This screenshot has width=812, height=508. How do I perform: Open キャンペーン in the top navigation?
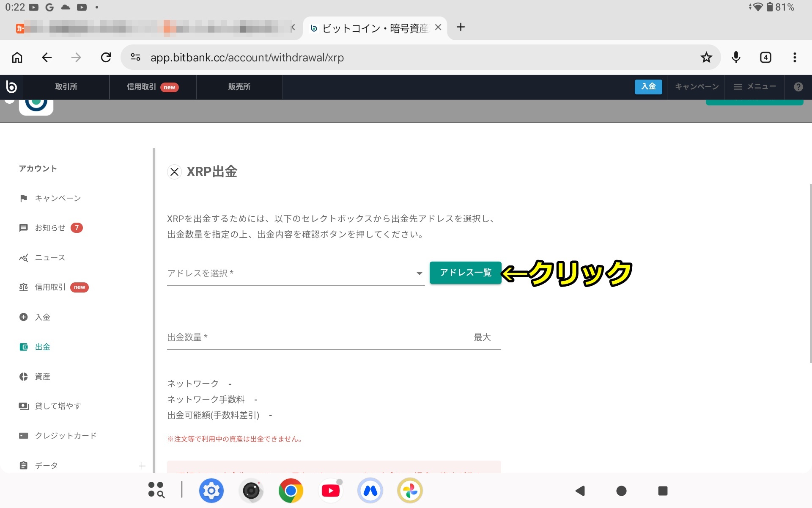(x=697, y=87)
